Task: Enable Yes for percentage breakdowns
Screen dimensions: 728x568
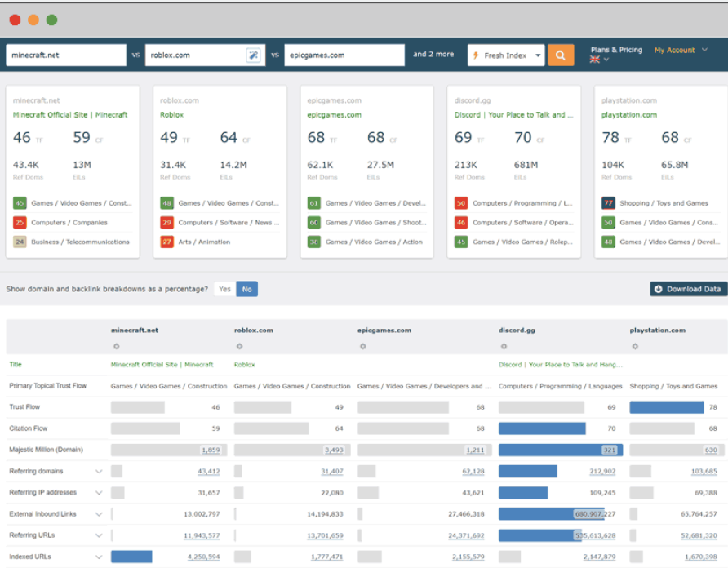Action: [x=224, y=289]
